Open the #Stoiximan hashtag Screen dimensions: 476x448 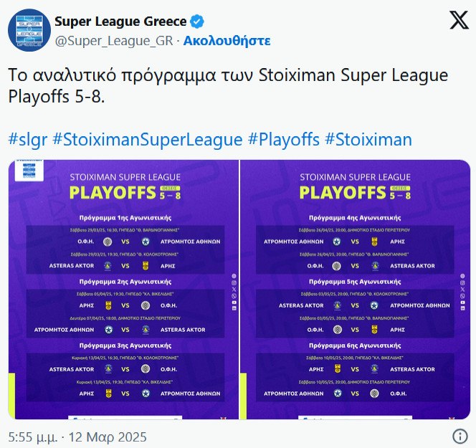coord(368,139)
